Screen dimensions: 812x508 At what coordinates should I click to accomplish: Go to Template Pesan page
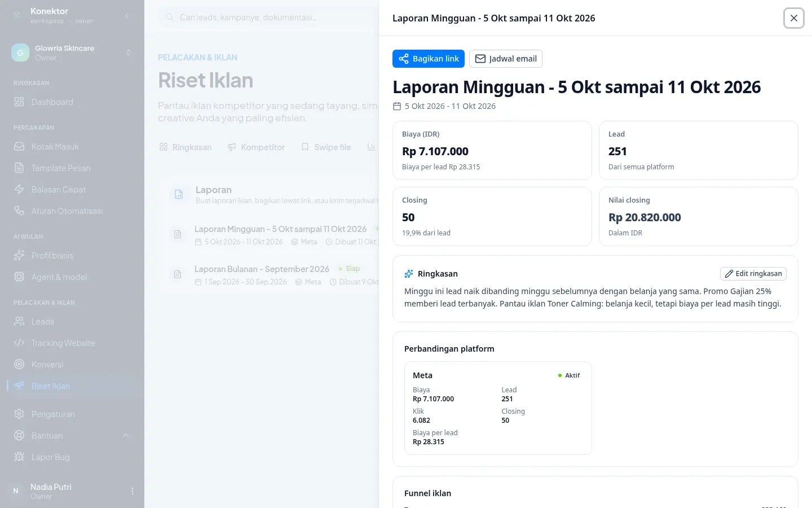pos(72,168)
